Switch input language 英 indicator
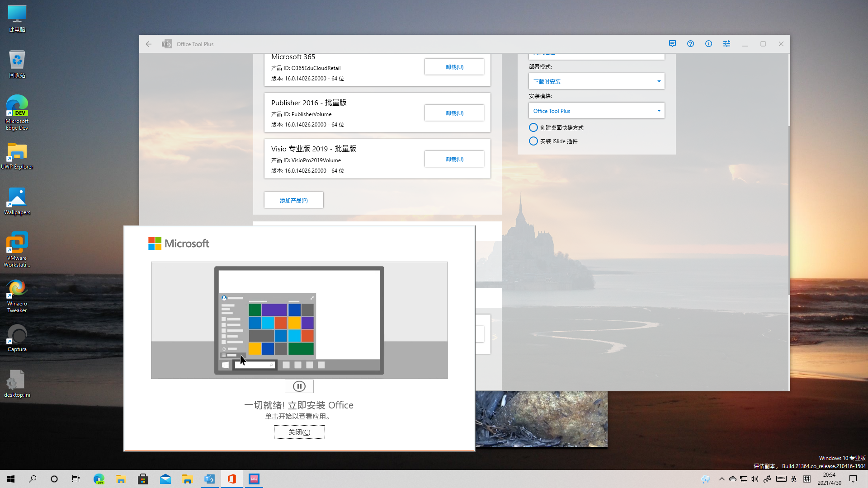This screenshot has height=488, width=868. coord(793,479)
